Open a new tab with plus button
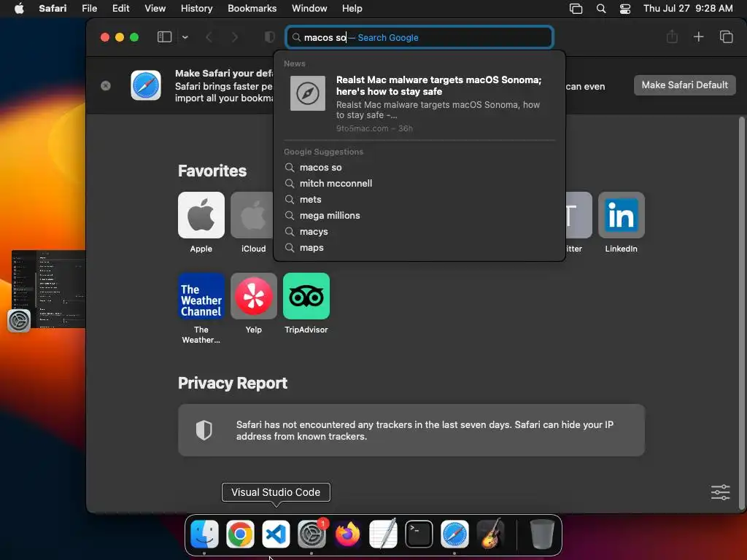 point(698,36)
